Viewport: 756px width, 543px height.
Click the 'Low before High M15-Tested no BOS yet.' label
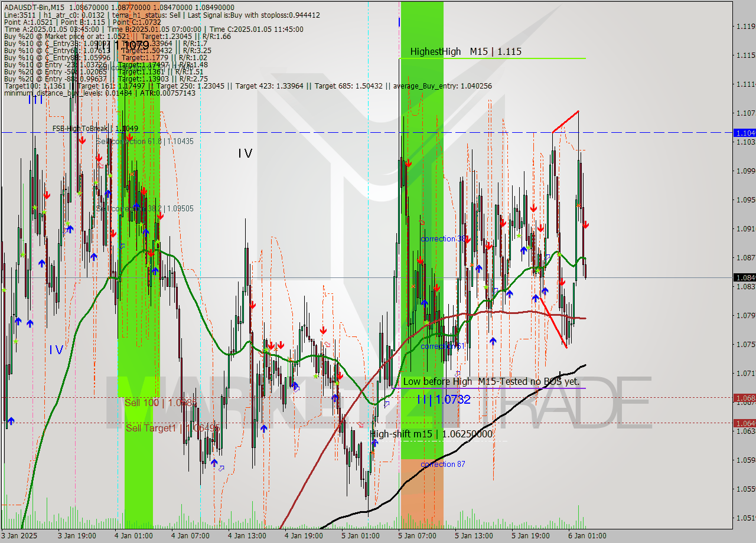(x=491, y=382)
